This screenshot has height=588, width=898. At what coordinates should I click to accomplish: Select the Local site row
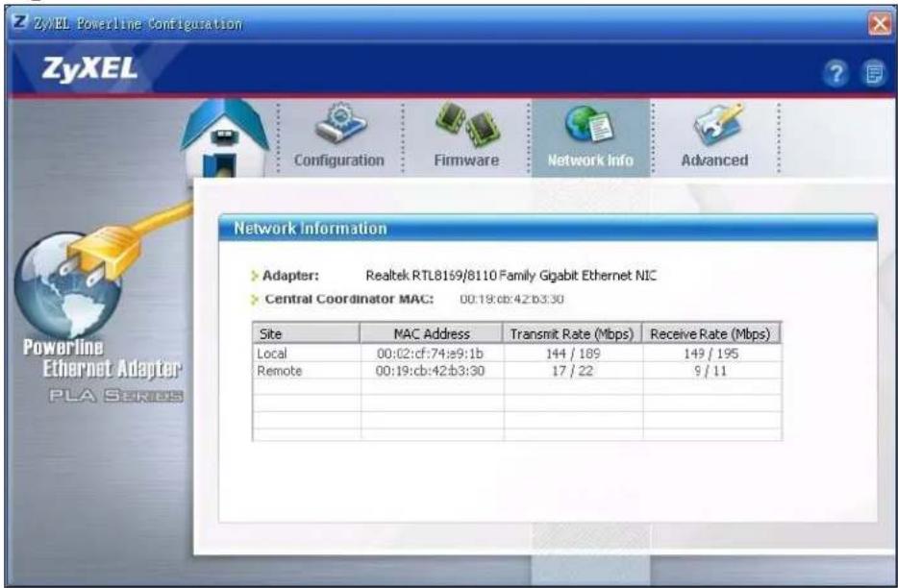pyautogui.click(x=517, y=354)
